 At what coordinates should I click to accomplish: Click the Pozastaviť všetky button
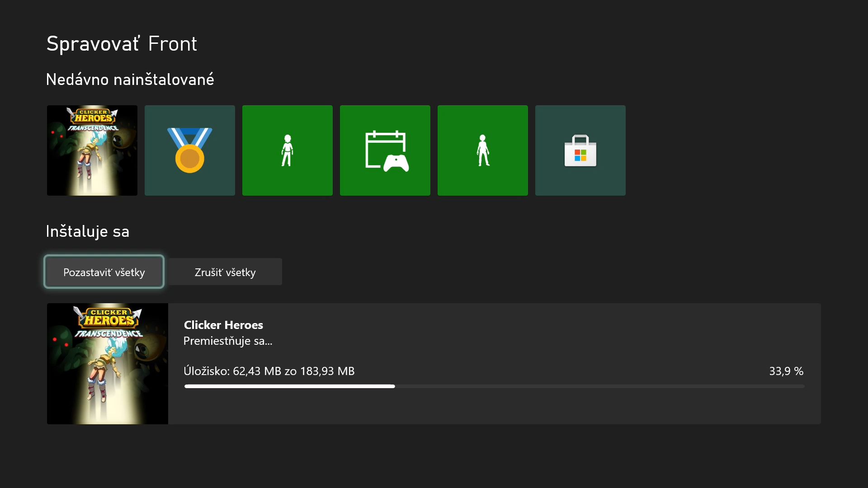pos(104,272)
